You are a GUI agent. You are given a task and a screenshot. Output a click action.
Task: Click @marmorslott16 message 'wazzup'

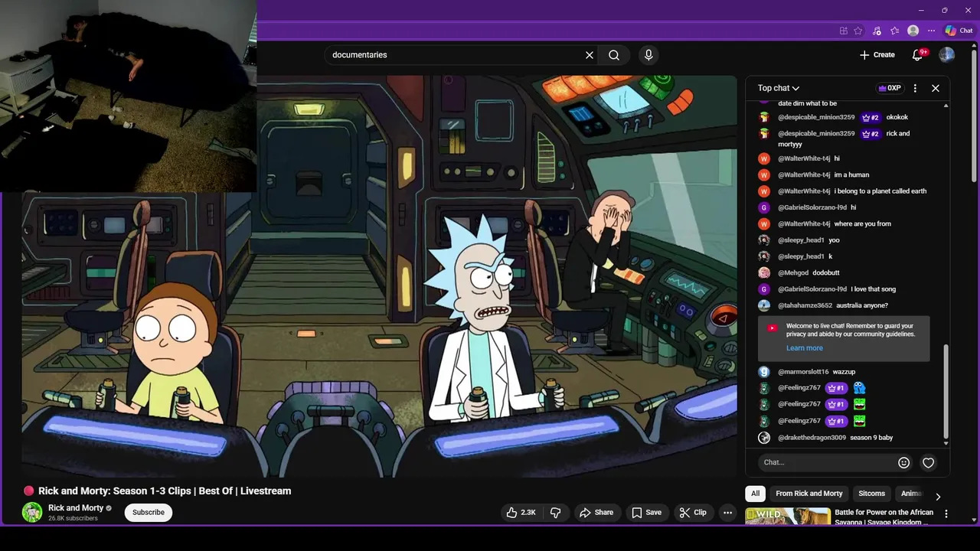pos(844,372)
